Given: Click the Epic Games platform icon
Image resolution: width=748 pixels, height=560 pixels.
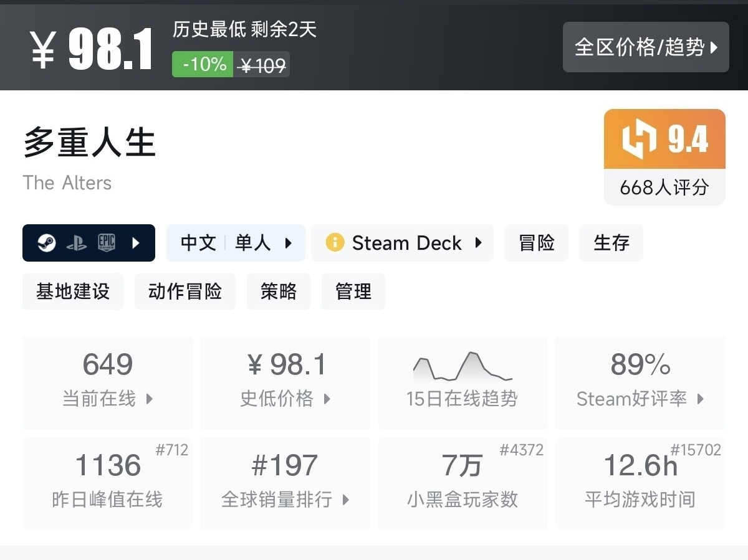Looking at the screenshot, I should pos(107,243).
